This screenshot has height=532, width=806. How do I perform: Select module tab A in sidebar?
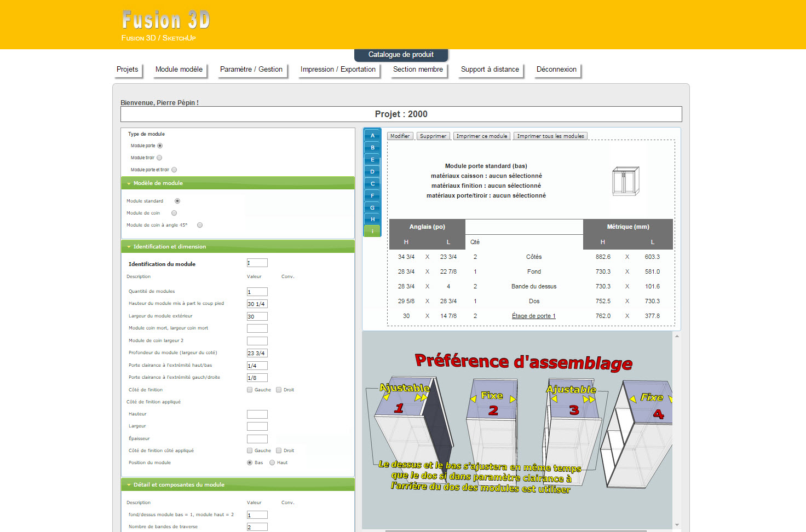click(372, 136)
